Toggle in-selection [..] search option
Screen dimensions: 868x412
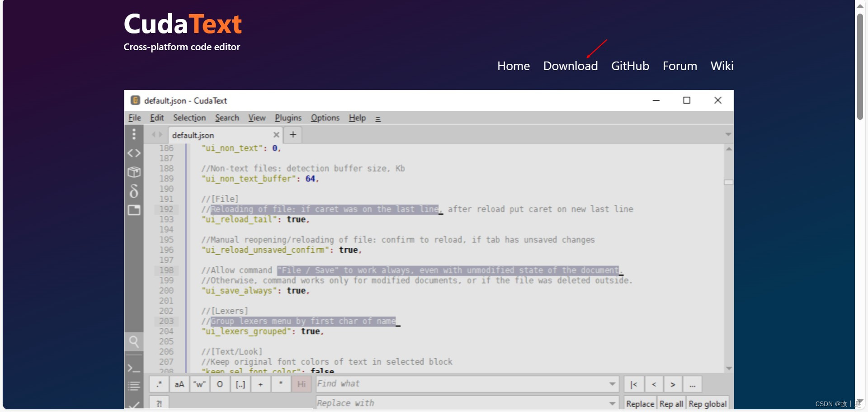(240, 384)
